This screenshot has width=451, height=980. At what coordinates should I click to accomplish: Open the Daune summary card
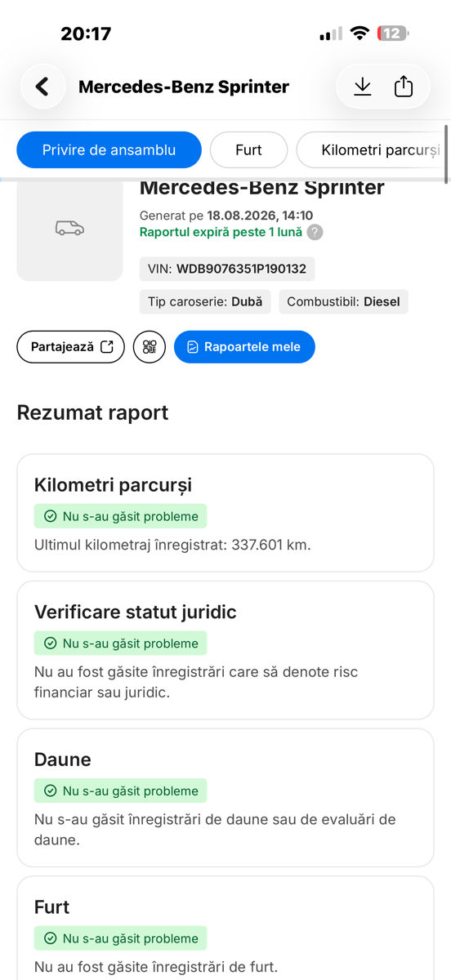coord(225,797)
